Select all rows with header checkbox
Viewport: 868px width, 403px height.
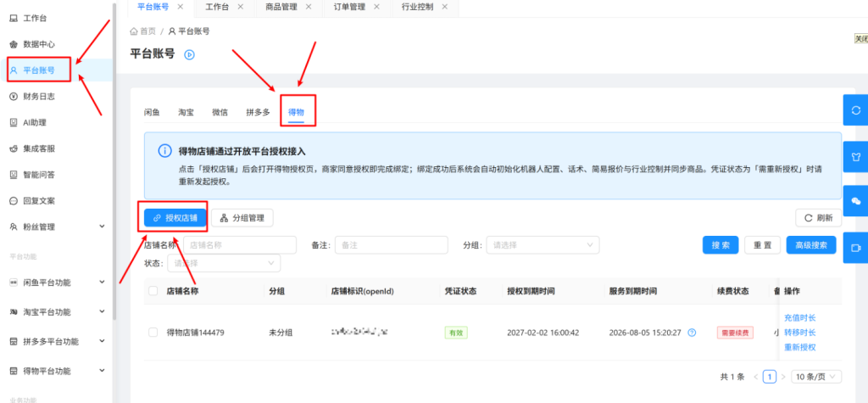(x=153, y=291)
